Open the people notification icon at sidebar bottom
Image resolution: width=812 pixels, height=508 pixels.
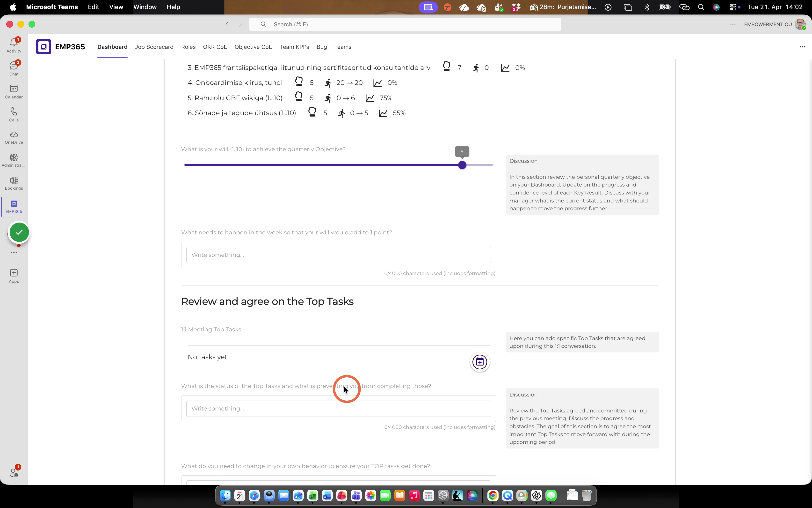14,472
